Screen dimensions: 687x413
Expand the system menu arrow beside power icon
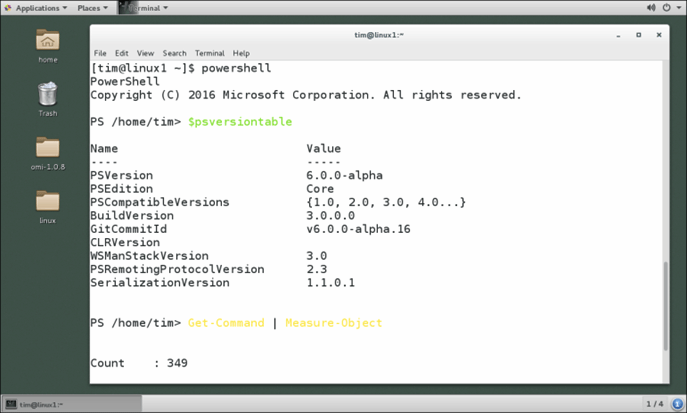tap(679, 8)
